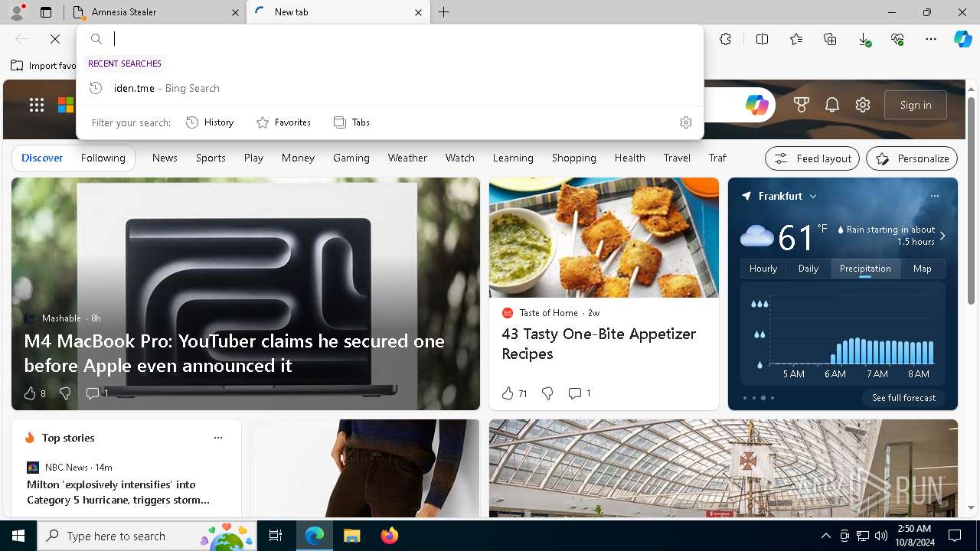Launch Firefox from the taskbar
This screenshot has height=551, width=980.
(390, 536)
